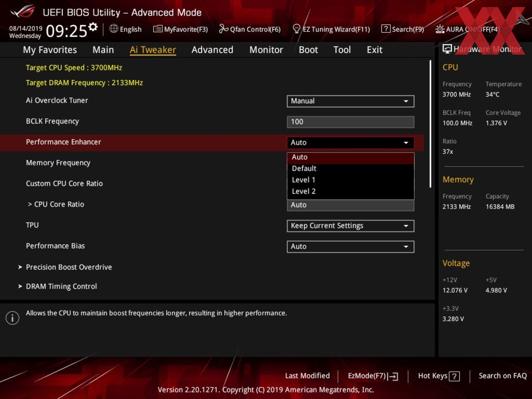
Task: Open Qfan Control(F6)
Action: [x=250, y=29]
